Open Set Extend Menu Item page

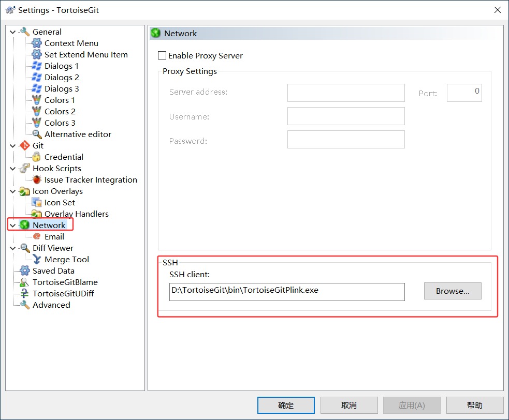[x=86, y=54]
